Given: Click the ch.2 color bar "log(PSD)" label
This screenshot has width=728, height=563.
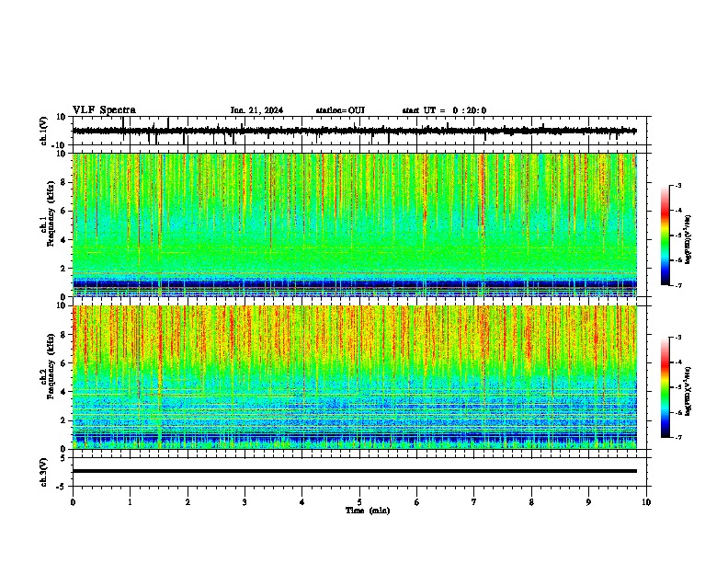Looking at the screenshot, I should [688, 391].
